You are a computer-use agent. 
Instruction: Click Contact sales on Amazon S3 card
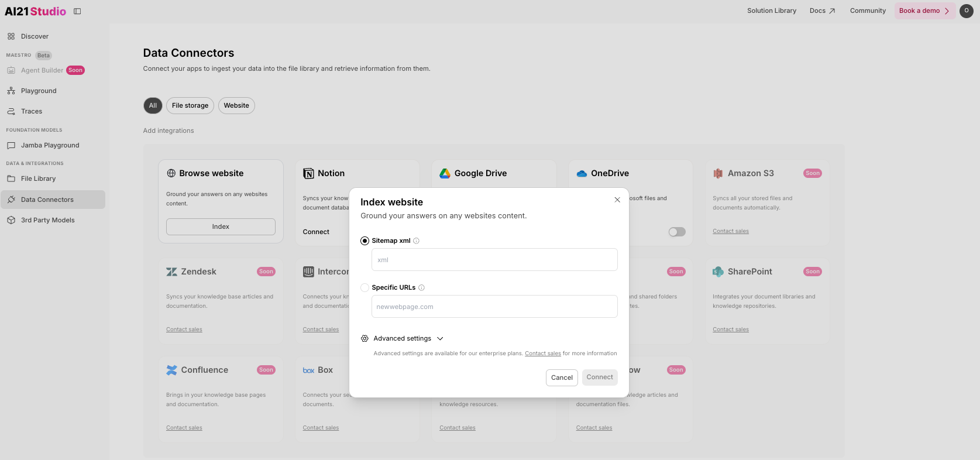click(x=731, y=231)
